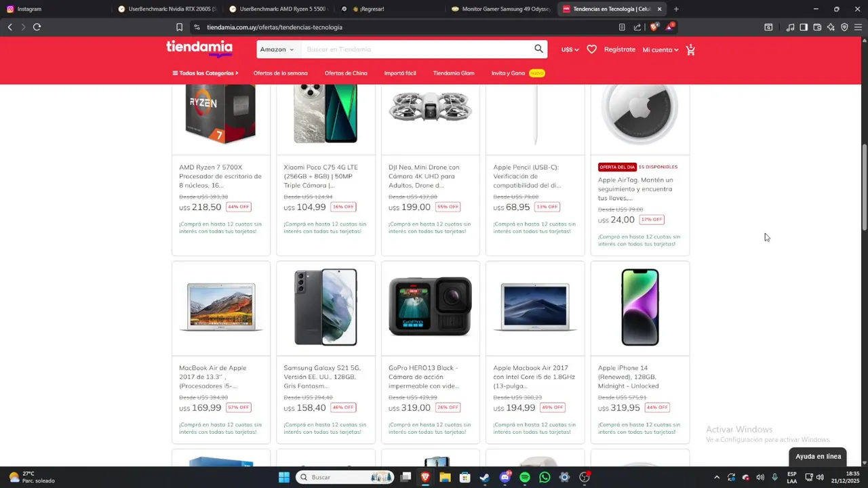This screenshot has width=868, height=488.
Task: Click MacBook Air 2017 13.3" image
Action: click(221, 307)
